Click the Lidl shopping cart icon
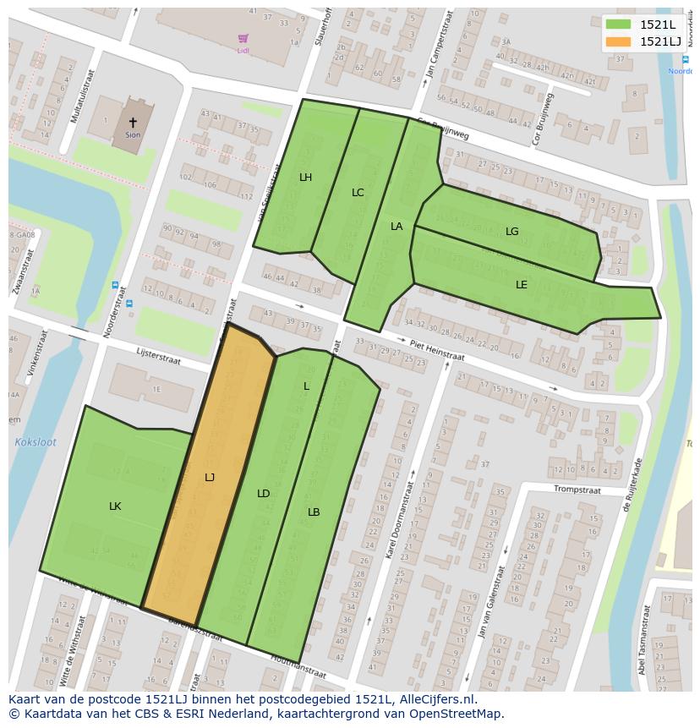This screenshot has width=700, height=728. (243, 38)
